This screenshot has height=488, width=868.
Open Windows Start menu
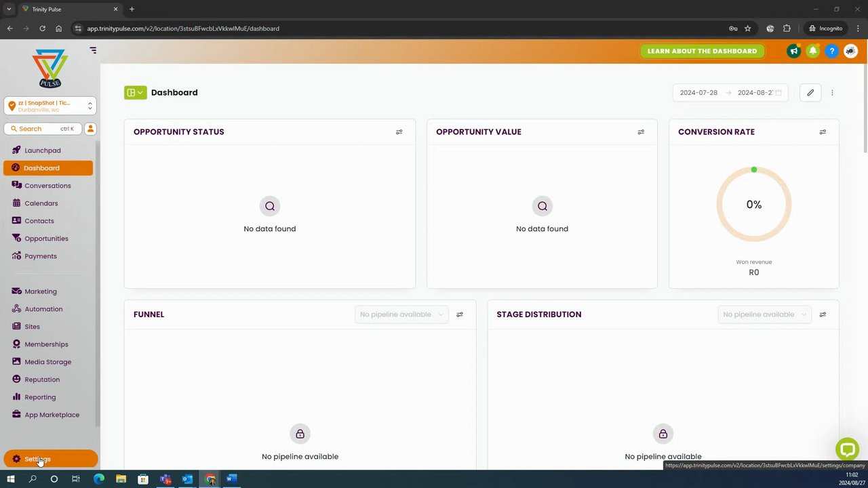[x=11, y=479]
